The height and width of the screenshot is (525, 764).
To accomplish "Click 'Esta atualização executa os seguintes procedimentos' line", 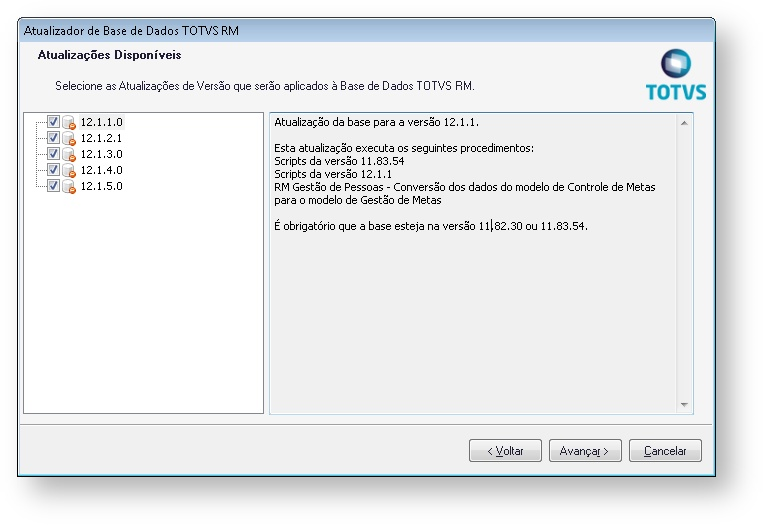I will tap(404, 148).
